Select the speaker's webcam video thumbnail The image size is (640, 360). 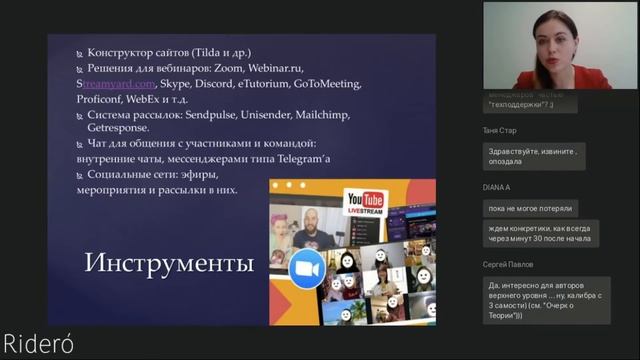click(560, 45)
